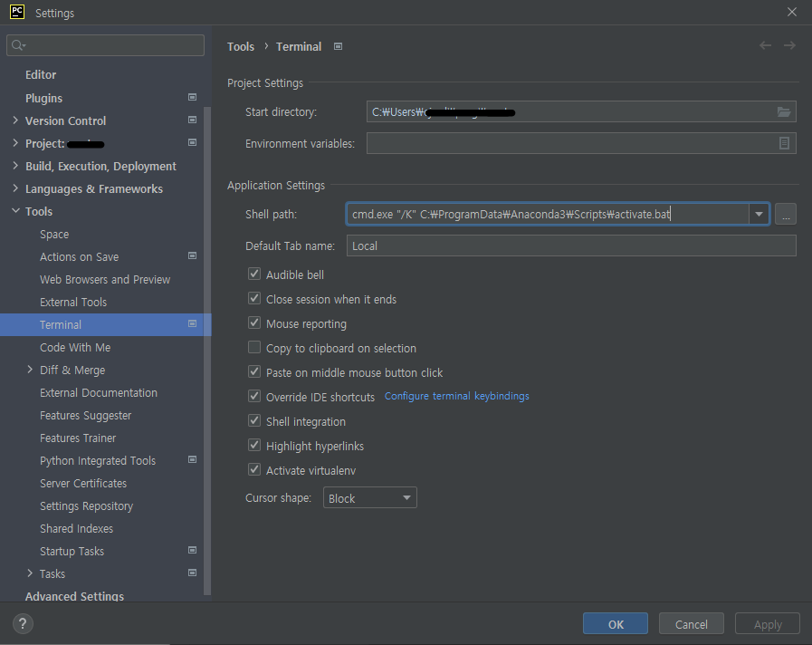Toggle the Mouse reporting checkbox
Image resolution: width=812 pixels, height=645 pixels.
point(254,322)
